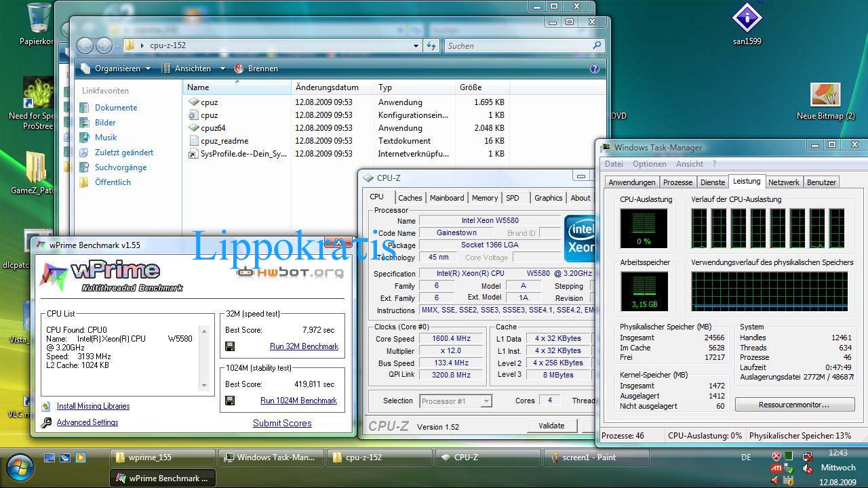The width and height of the screenshot is (868, 488).
Task: Click the cpu-z-152 breadcrumb arrow in address bar
Action: click(142, 45)
